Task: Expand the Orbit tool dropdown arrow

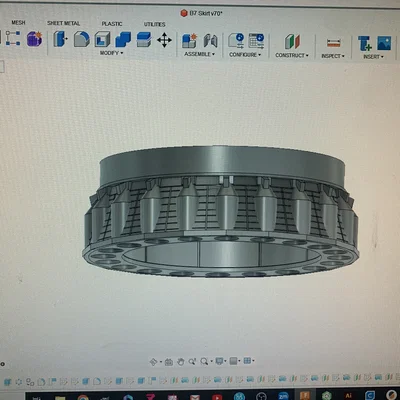Action: pyautogui.click(x=161, y=362)
